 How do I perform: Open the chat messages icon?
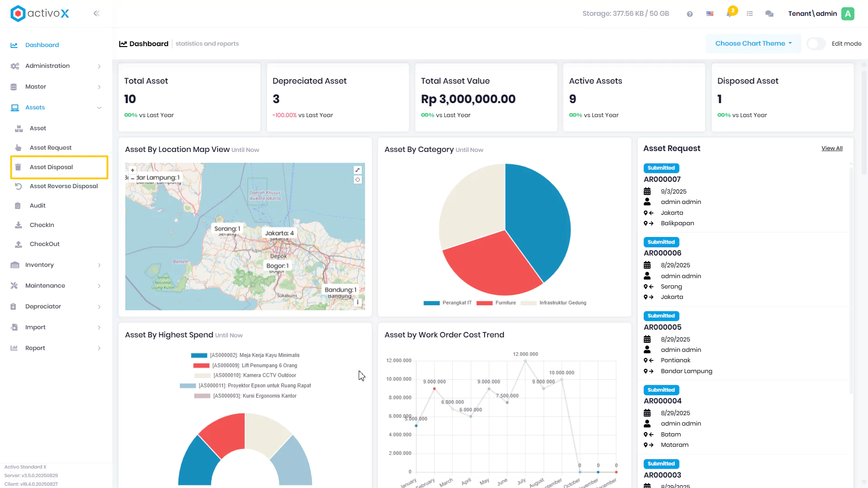click(x=769, y=14)
